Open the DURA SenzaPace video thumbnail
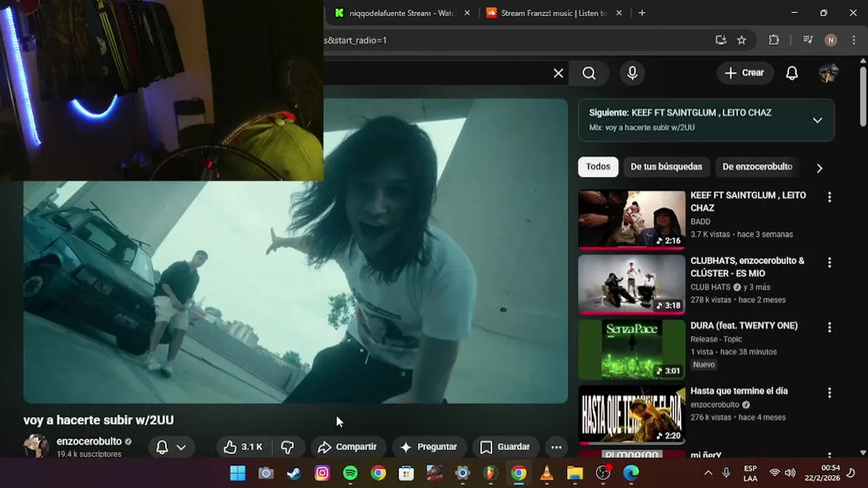Viewport: 868px width, 488px height. (631, 350)
